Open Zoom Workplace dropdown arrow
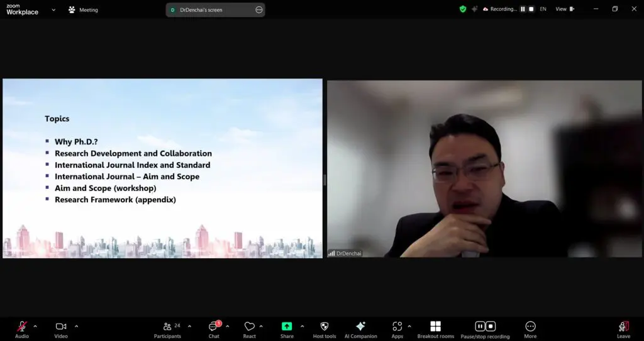644x341 pixels. tap(53, 10)
